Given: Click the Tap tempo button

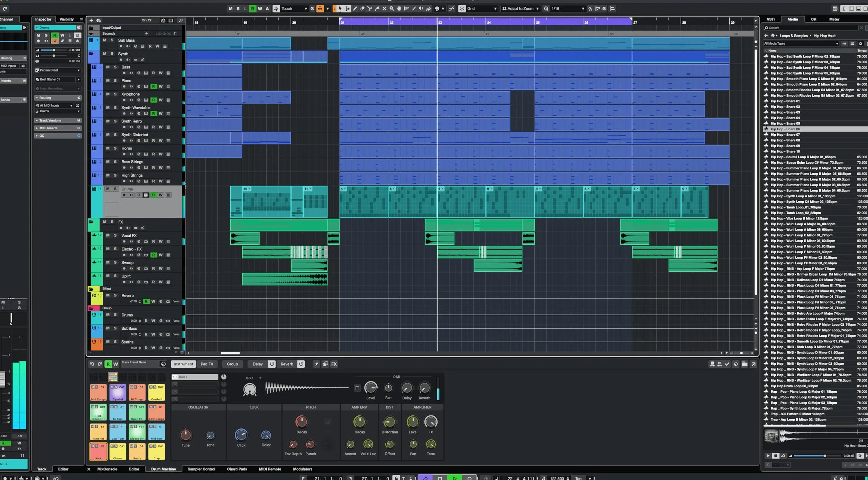Looking at the screenshot, I should [578, 478].
